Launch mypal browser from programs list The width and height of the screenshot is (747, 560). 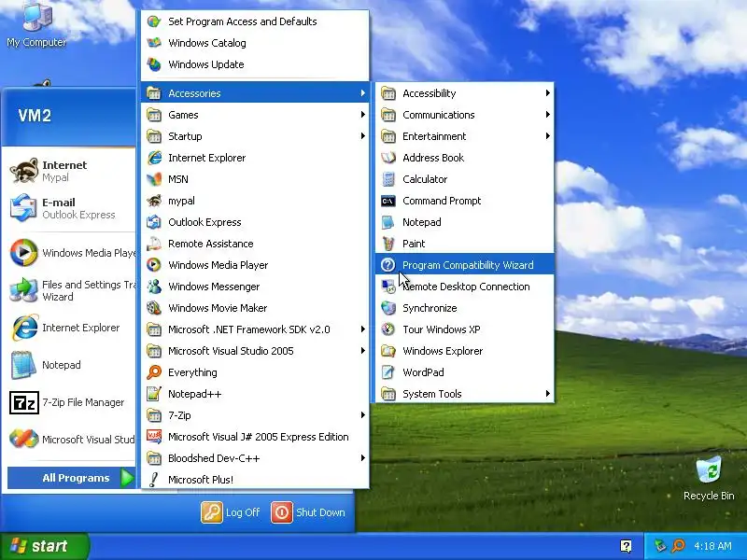(x=255, y=201)
